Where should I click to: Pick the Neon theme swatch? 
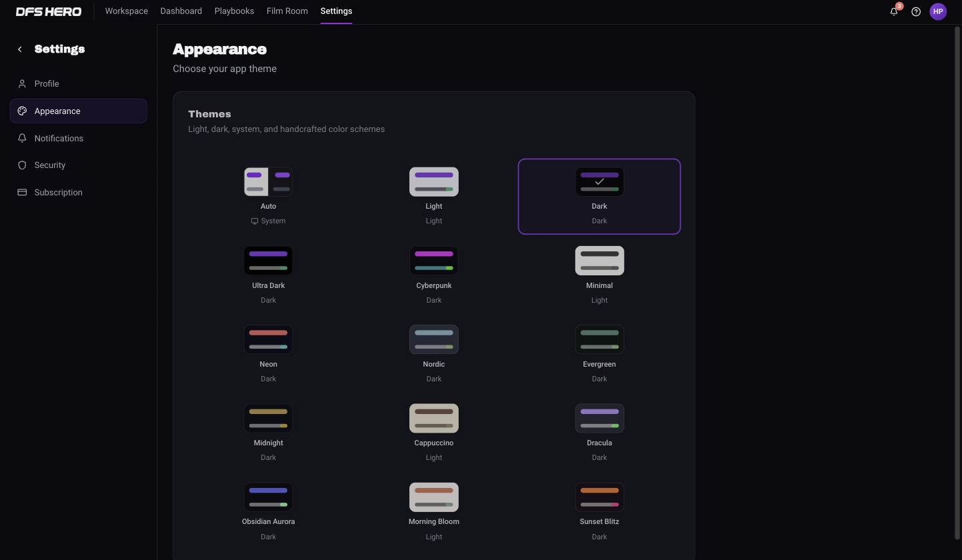coord(268,339)
